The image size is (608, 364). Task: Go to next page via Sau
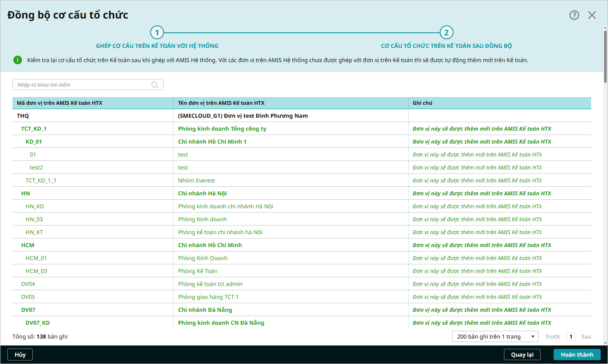click(586, 336)
